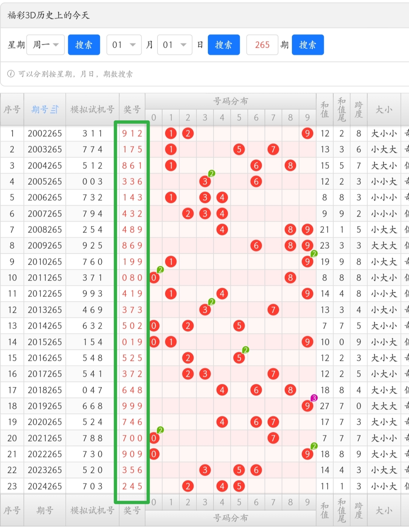Click prize number 0 8 0 in row 2011265
The height and width of the screenshot is (532, 409).
point(132,278)
